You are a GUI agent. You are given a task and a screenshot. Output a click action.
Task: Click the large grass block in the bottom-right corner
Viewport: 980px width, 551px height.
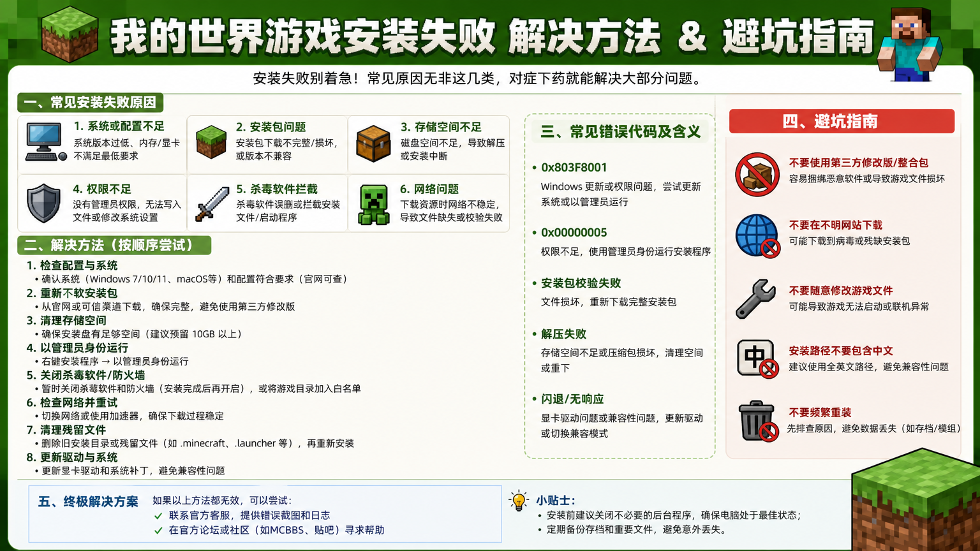916,499
